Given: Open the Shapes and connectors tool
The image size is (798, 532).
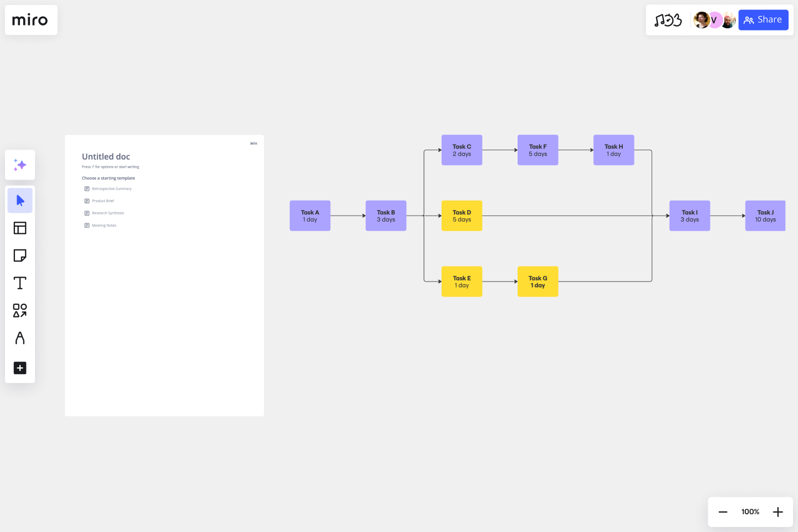Looking at the screenshot, I should click(20, 310).
